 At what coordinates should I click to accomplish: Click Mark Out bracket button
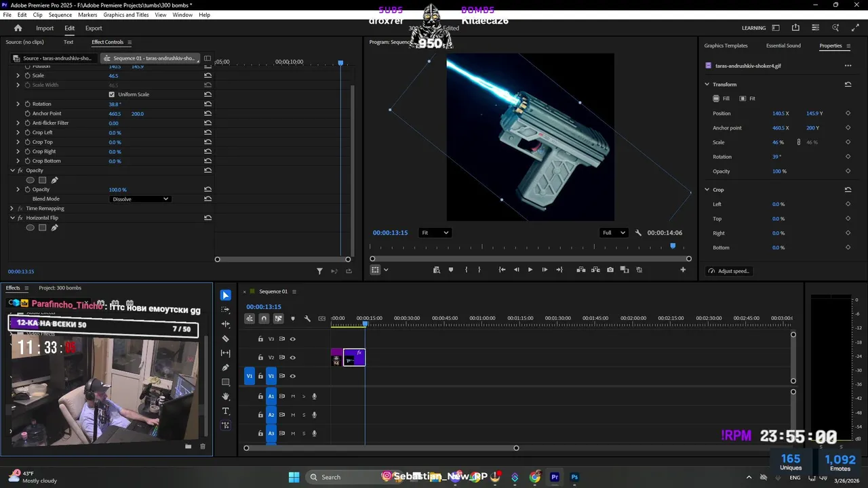479,270
